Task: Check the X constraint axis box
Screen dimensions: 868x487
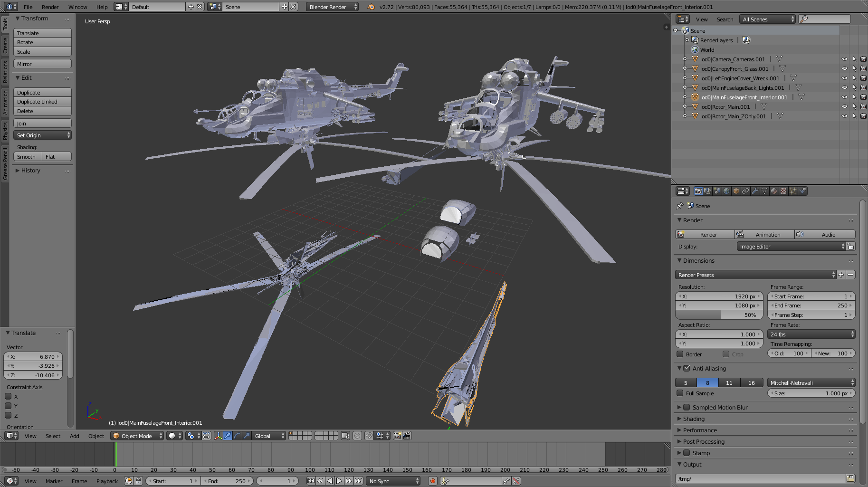Action: [x=8, y=396]
